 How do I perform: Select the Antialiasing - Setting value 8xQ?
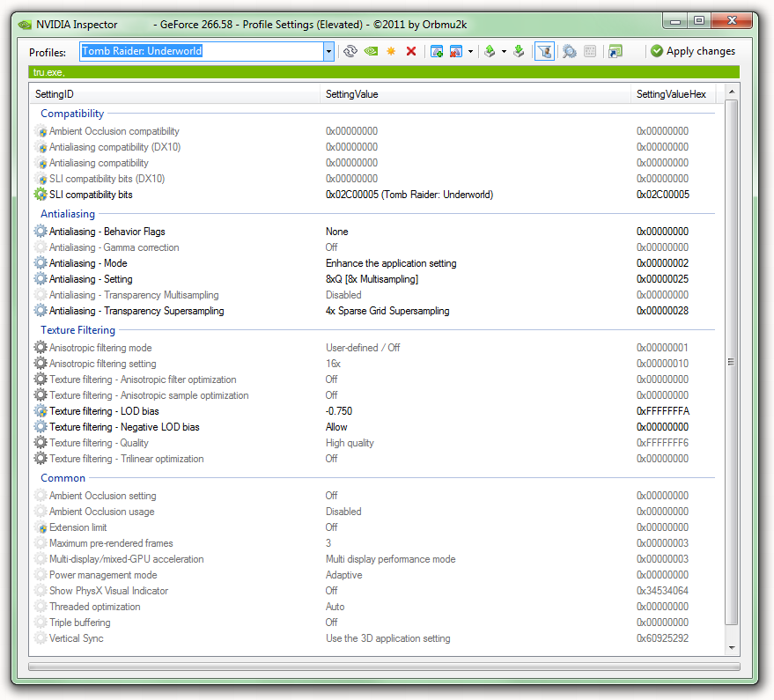tap(372, 279)
